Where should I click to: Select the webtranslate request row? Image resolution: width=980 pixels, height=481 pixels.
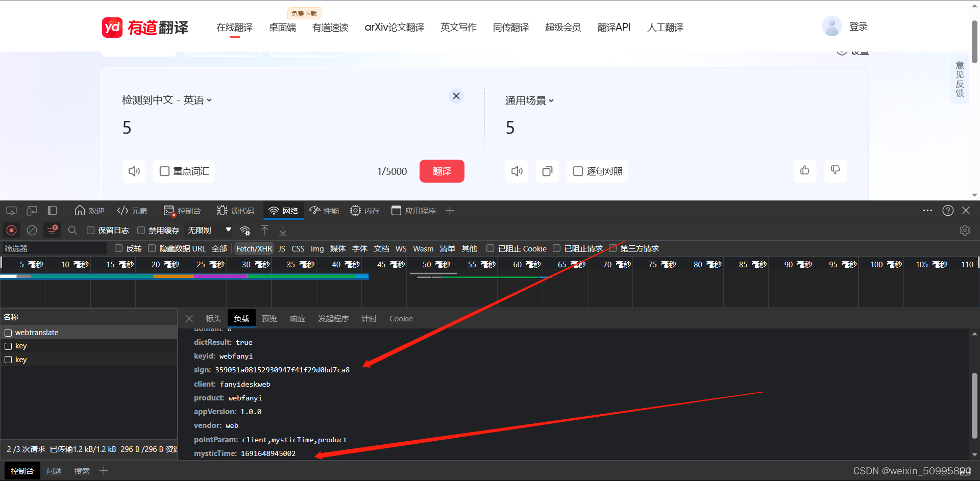point(89,333)
